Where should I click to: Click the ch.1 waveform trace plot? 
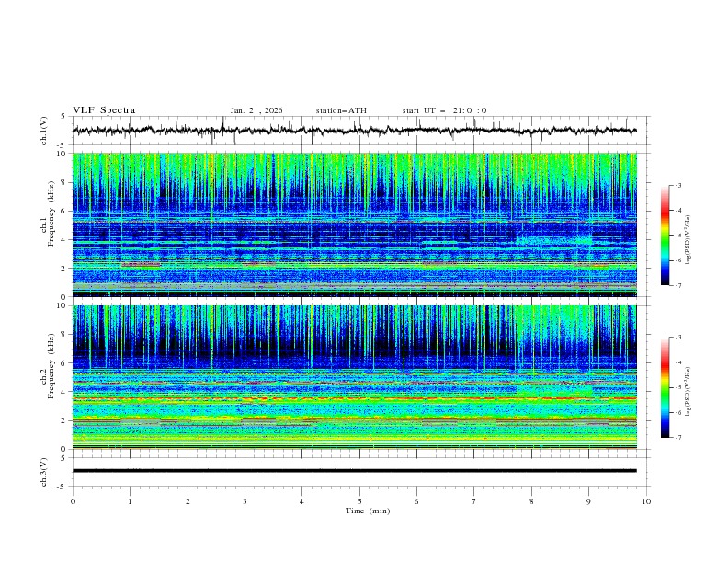pos(355,131)
